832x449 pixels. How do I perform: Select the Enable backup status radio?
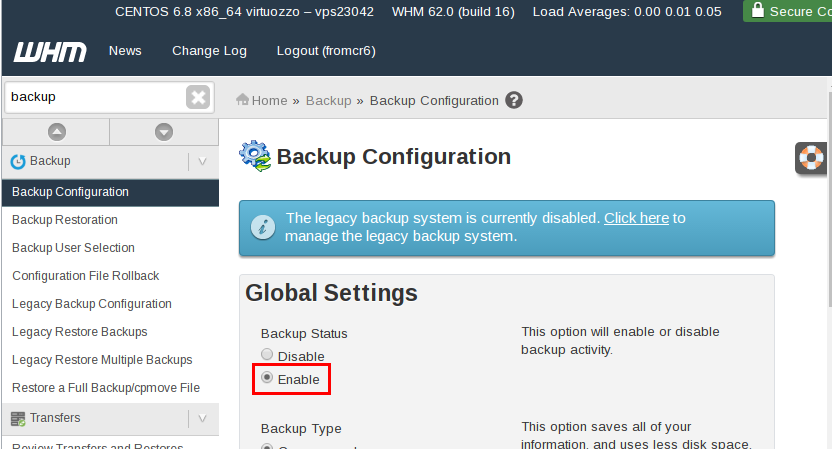tap(267, 378)
